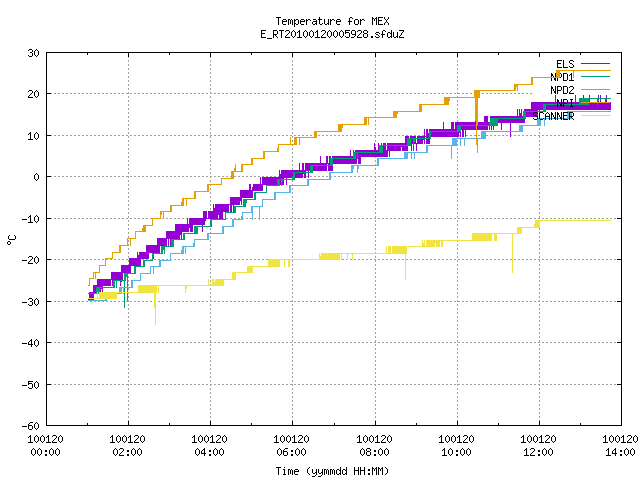
Task: Click the y-axis tick label 20
Action: pyautogui.click(x=33, y=94)
